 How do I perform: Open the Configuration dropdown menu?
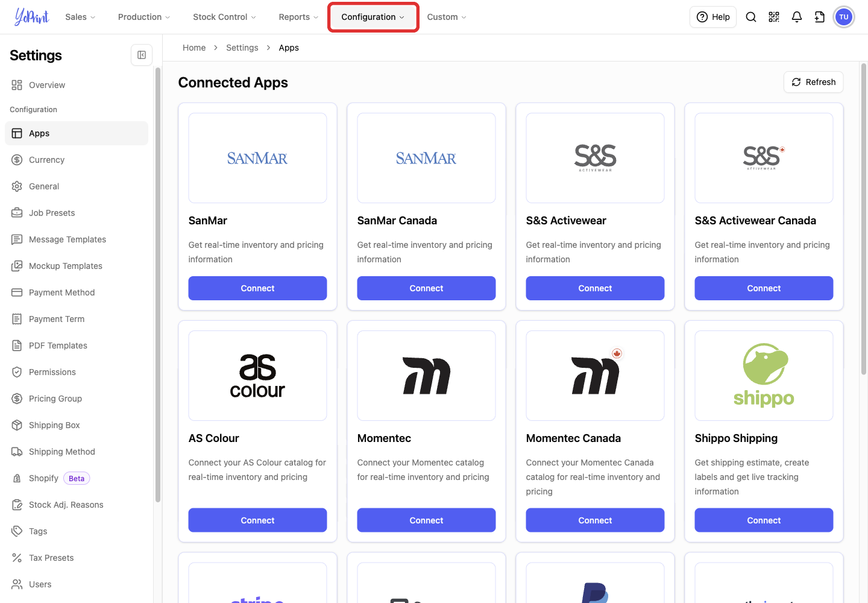(x=373, y=17)
